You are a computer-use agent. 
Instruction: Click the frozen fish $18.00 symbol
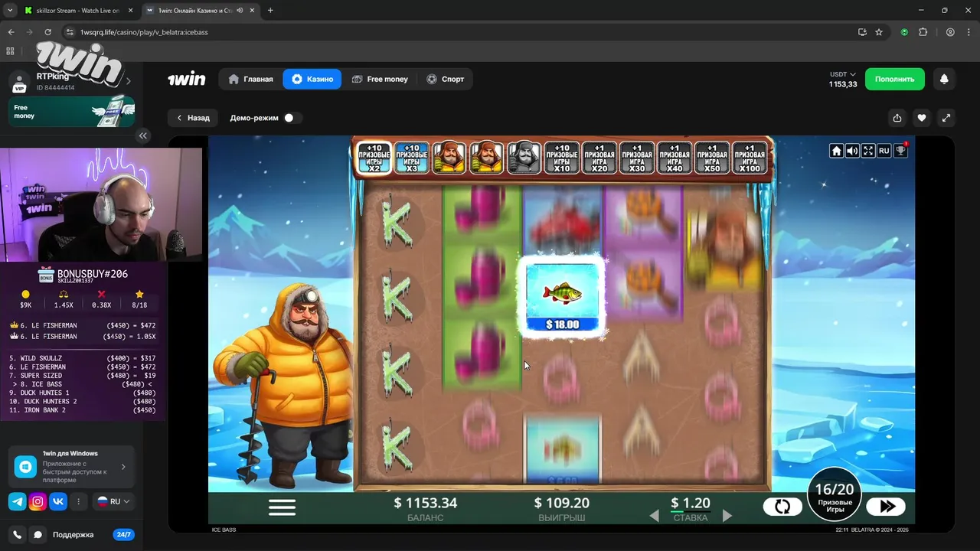pos(562,298)
